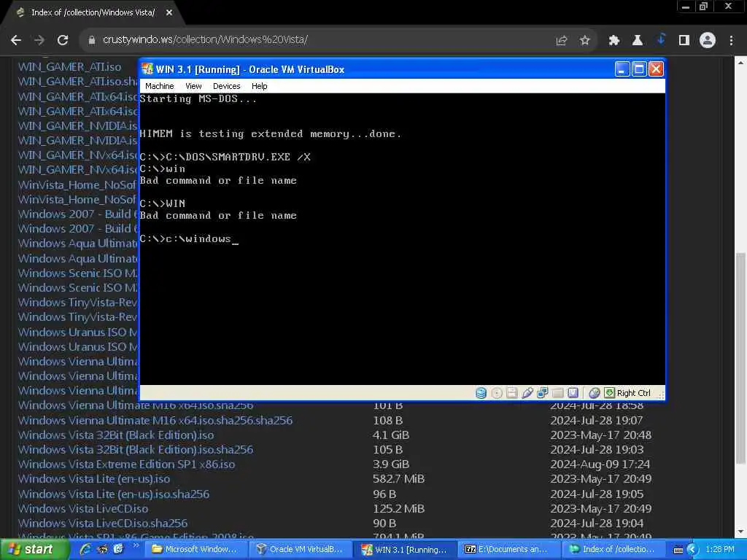This screenshot has width=747, height=560.
Task: Open Windows Vista 32Bit (Black Edition).iso.sha256 link
Action: point(136,449)
